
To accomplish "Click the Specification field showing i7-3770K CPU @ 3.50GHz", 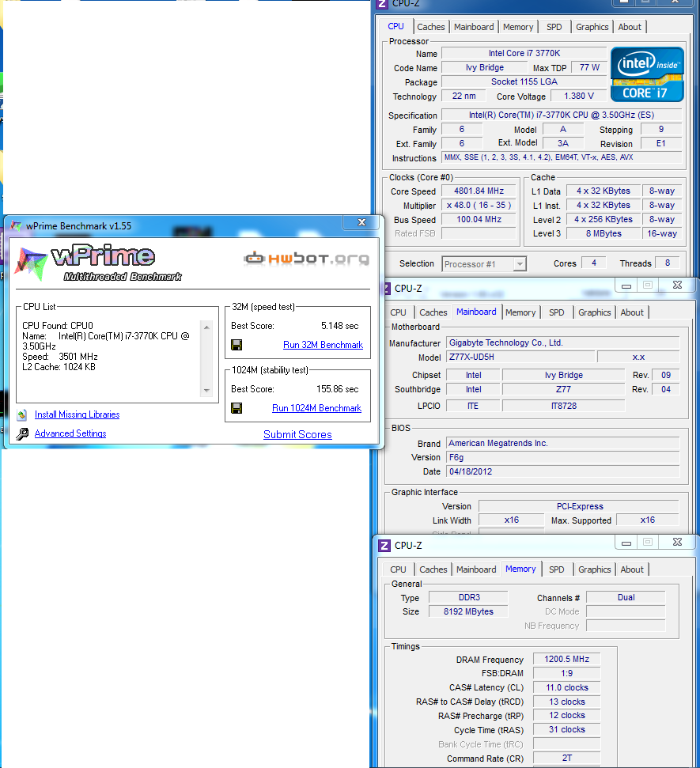I will click(562, 115).
